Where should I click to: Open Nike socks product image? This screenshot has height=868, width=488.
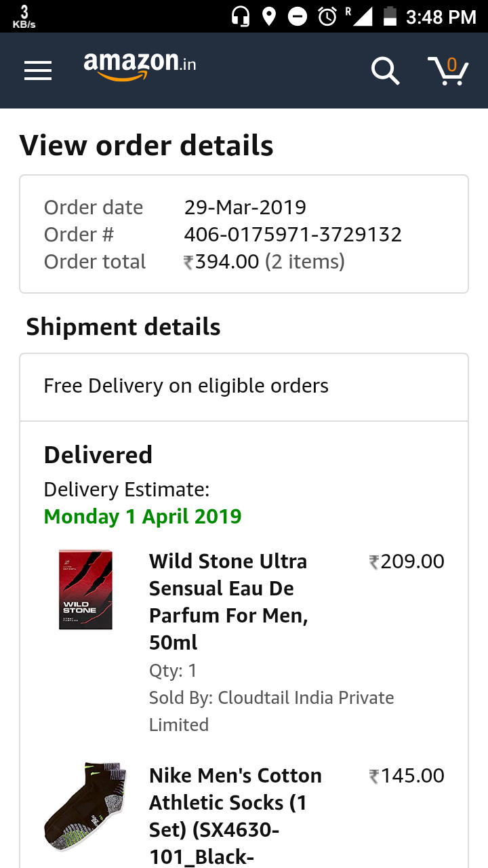85,806
